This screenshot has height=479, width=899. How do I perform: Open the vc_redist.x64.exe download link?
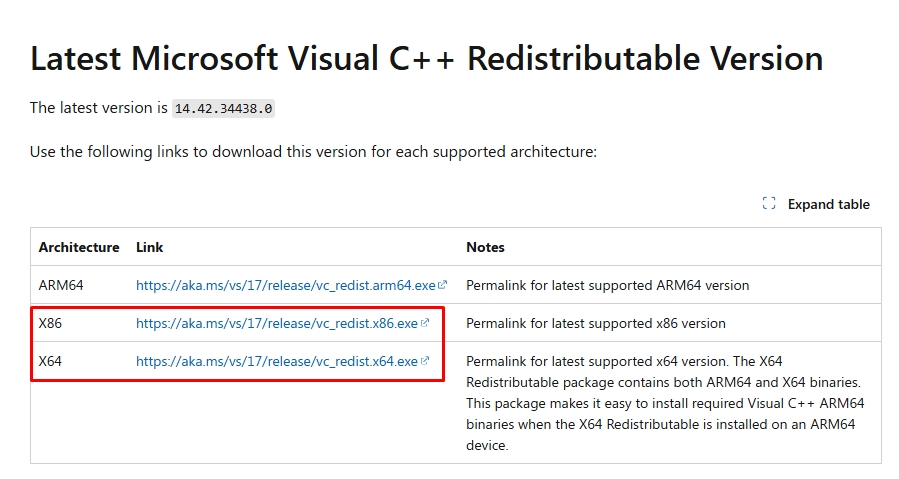(277, 361)
